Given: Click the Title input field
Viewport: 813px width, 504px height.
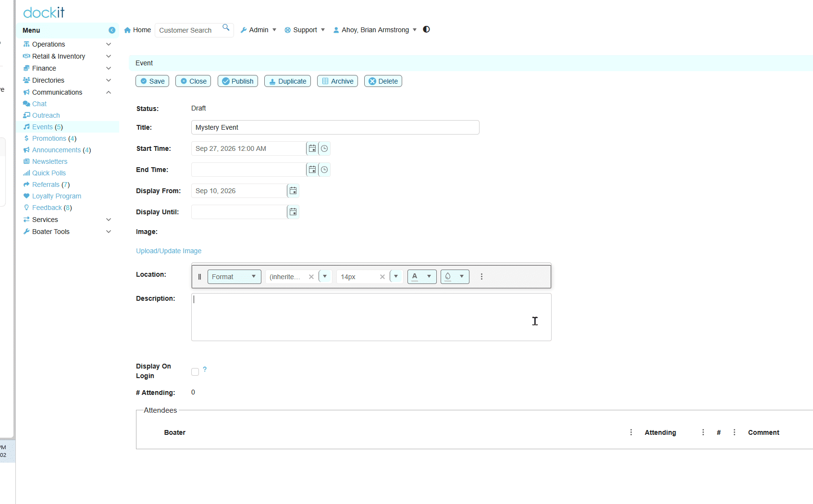Looking at the screenshot, I should pos(335,127).
